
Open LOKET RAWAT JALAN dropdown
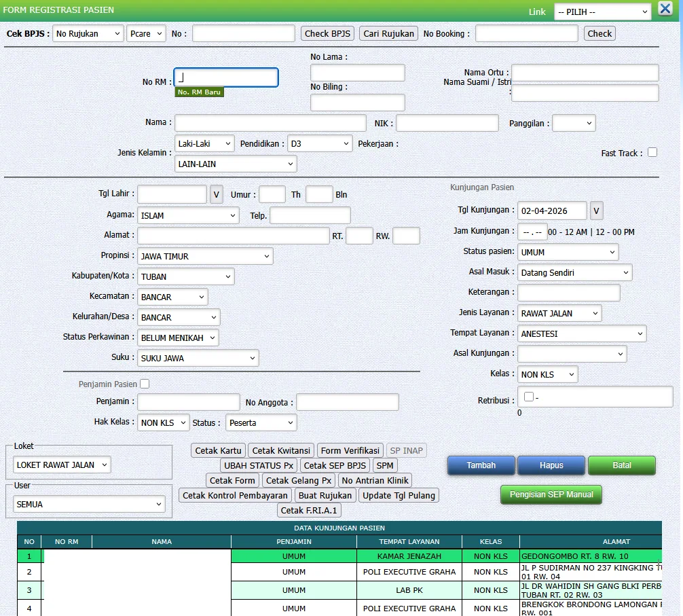[62, 465]
